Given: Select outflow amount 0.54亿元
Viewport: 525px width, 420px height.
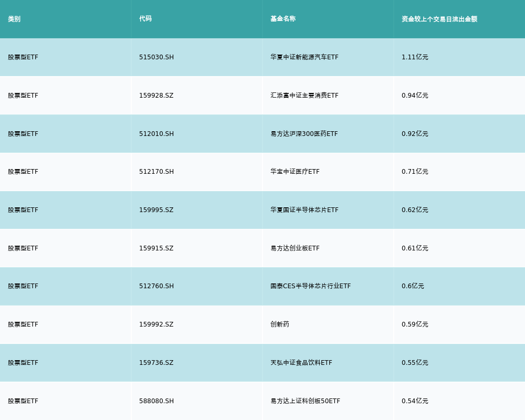Looking at the screenshot, I should [x=415, y=401].
